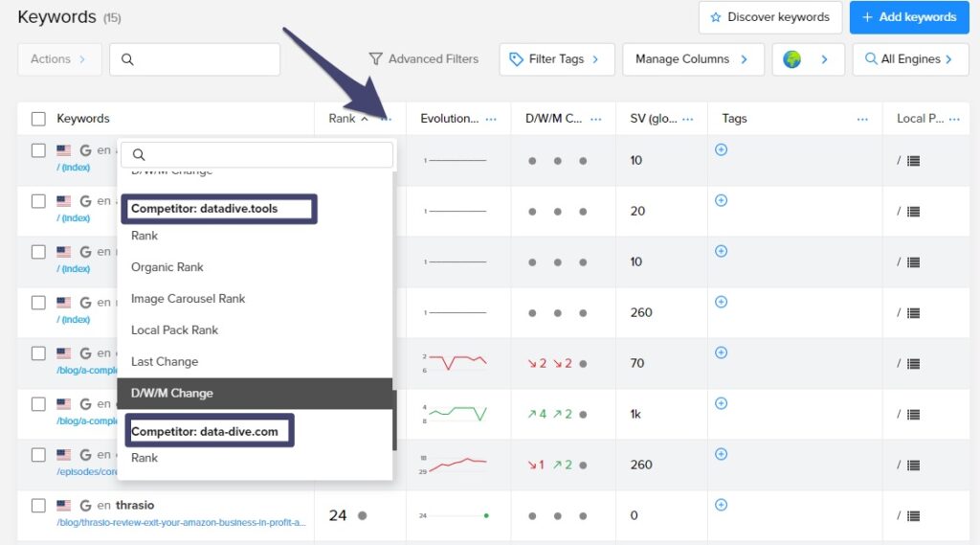This screenshot has width=980, height=545.
Task: Open Local Pack list icon in thrasio row
Action: pos(913,515)
